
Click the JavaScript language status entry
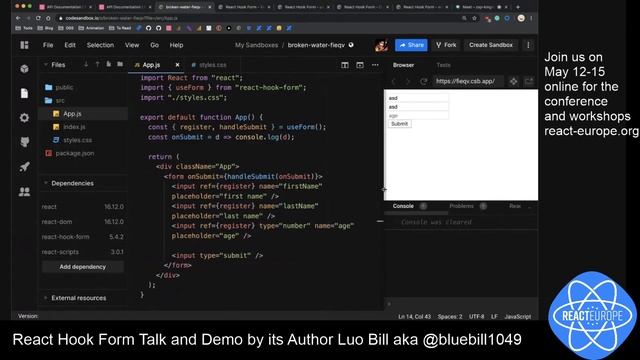[x=518, y=316]
